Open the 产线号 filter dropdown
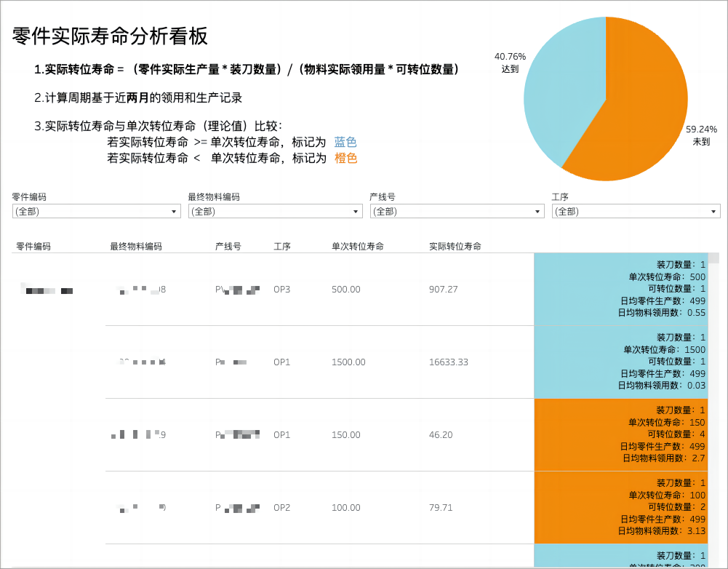Image resolution: width=728 pixels, height=569 pixels. click(x=457, y=212)
